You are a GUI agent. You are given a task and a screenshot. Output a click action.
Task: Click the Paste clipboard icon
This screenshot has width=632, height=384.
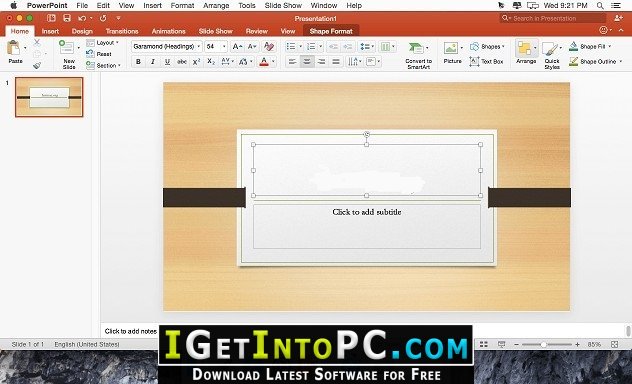13,48
